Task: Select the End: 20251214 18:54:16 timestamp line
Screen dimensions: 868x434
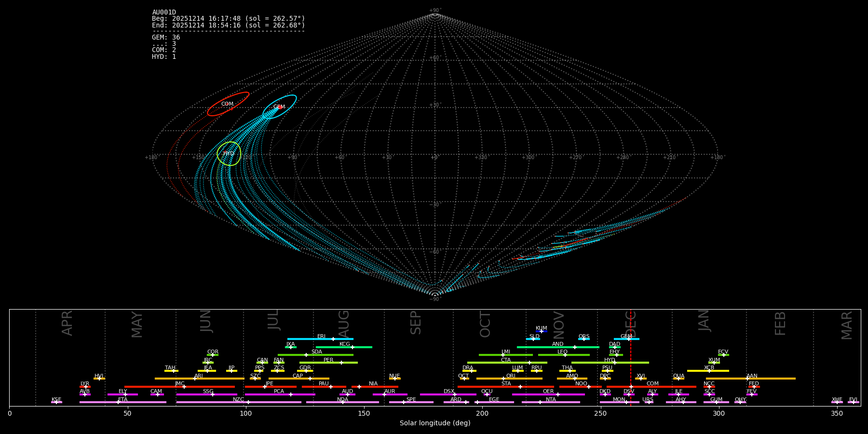Action: 229,25
